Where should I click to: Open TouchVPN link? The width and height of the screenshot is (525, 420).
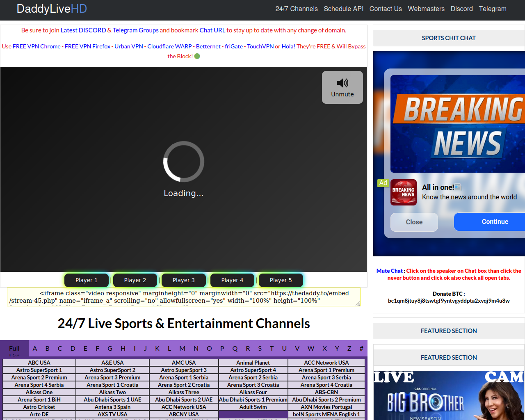[260, 46]
